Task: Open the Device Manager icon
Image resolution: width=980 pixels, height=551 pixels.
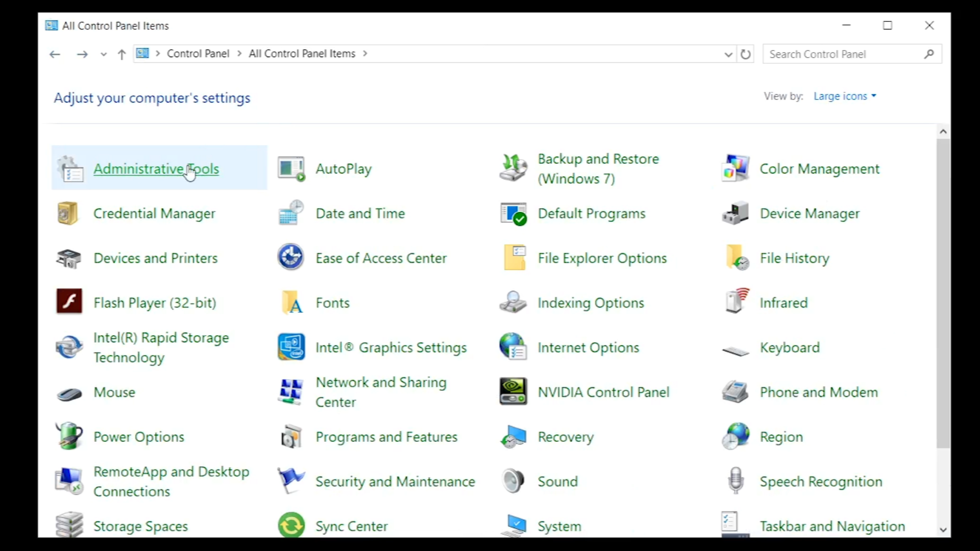Action: (x=735, y=213)
